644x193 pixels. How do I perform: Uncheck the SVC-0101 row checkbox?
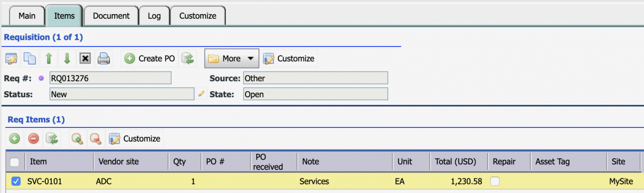16,181
